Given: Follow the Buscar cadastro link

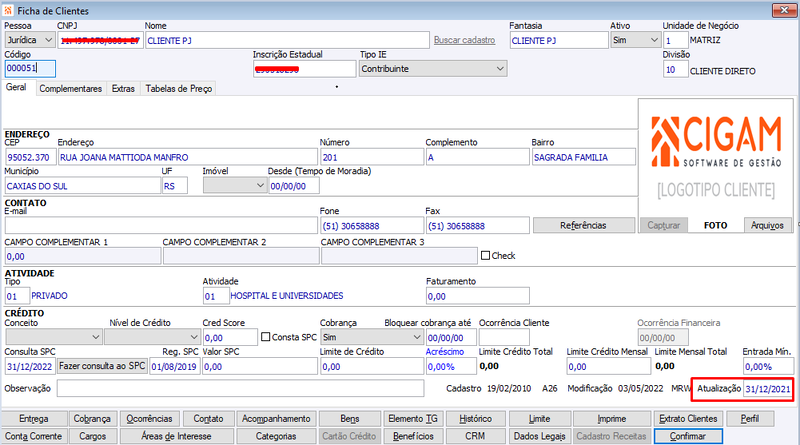Looking at the screenshot, I should coord(464,40).
